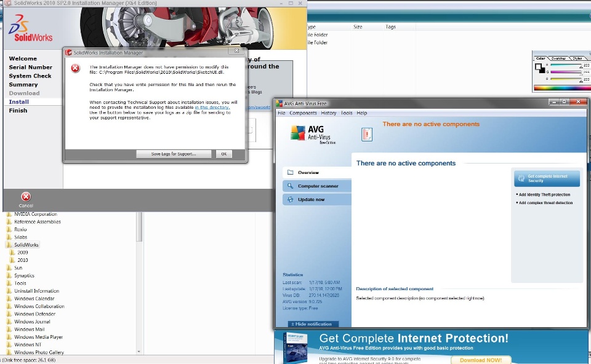Select Computer scanner in AVG sidebar
The image size is (591, 364).
click(x=317, y=186)
